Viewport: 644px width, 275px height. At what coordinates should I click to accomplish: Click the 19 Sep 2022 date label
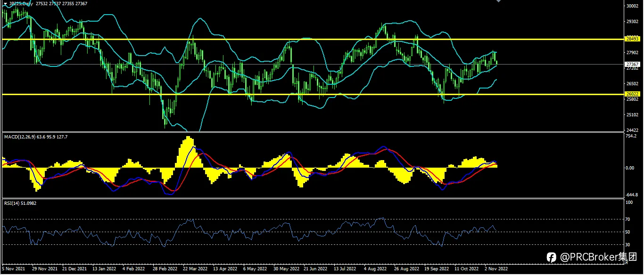pyautogui.click(x=436, y=269)
